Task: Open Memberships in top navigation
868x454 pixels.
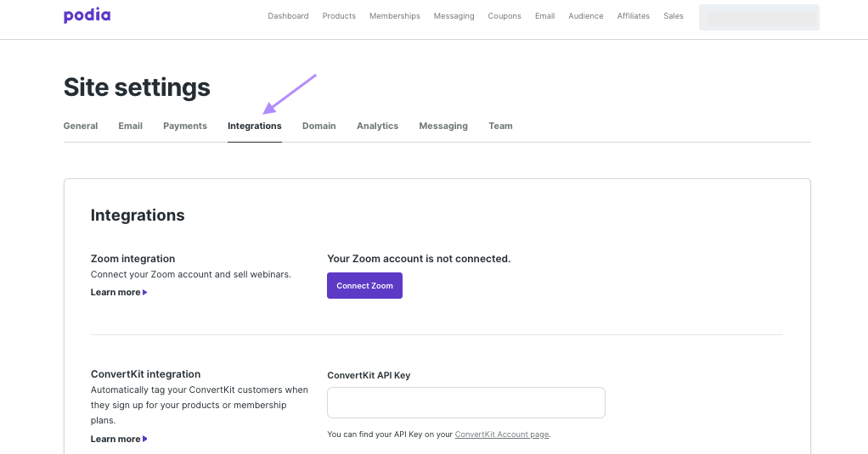Action: [395, 16]
